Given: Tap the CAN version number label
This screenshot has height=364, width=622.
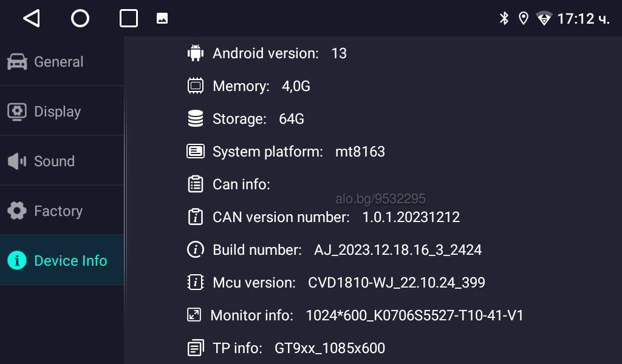Looking at the screenshot, I should [x=281, y=217].
